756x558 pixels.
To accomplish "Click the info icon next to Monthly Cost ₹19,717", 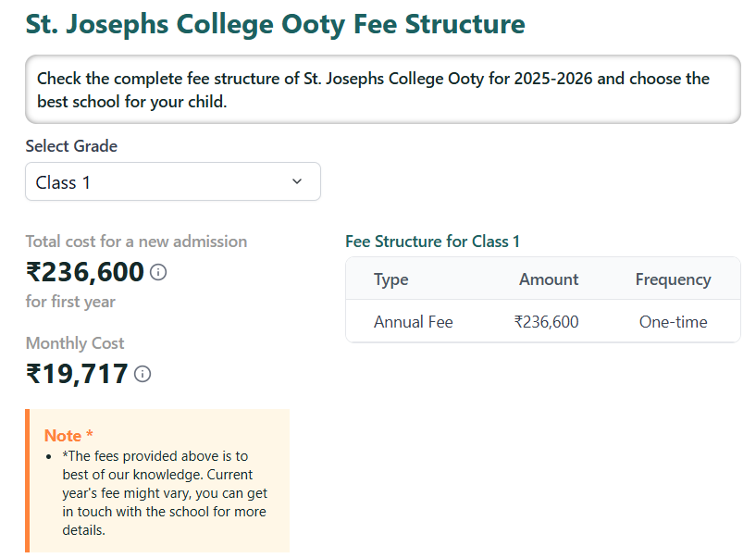I will point(142,374).
